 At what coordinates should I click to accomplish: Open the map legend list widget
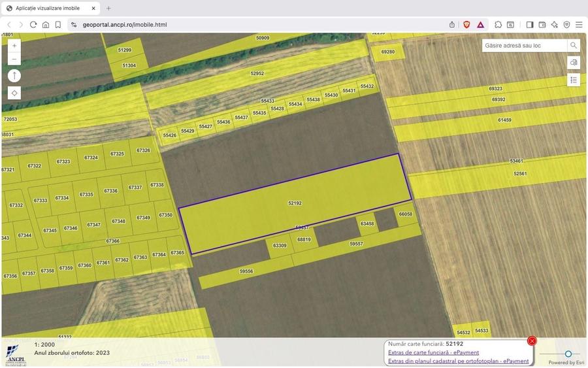pos(573,80)
